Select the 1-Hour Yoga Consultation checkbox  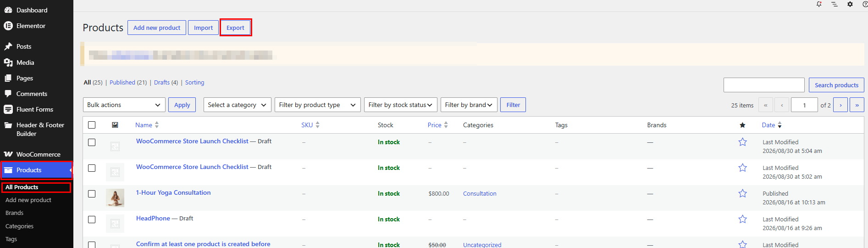pyautogui.click(x=92, y=194)
